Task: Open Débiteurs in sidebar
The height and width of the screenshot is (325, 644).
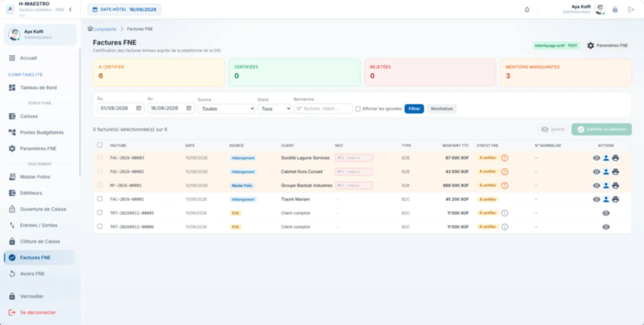Action: 40,193
